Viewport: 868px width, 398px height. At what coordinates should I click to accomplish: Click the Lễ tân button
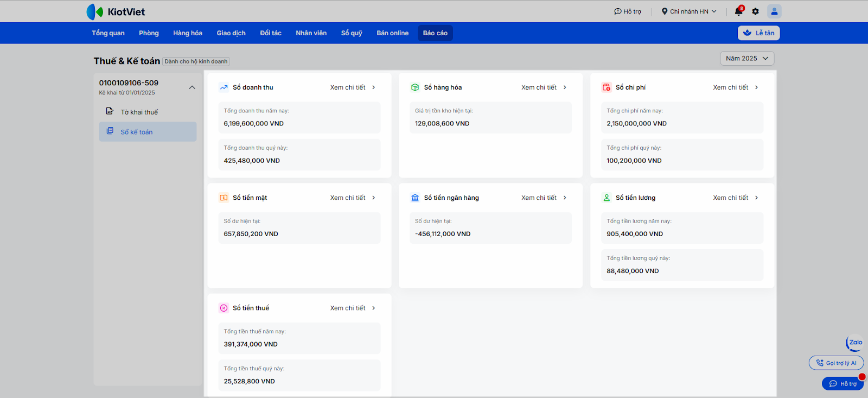[758, 33]
